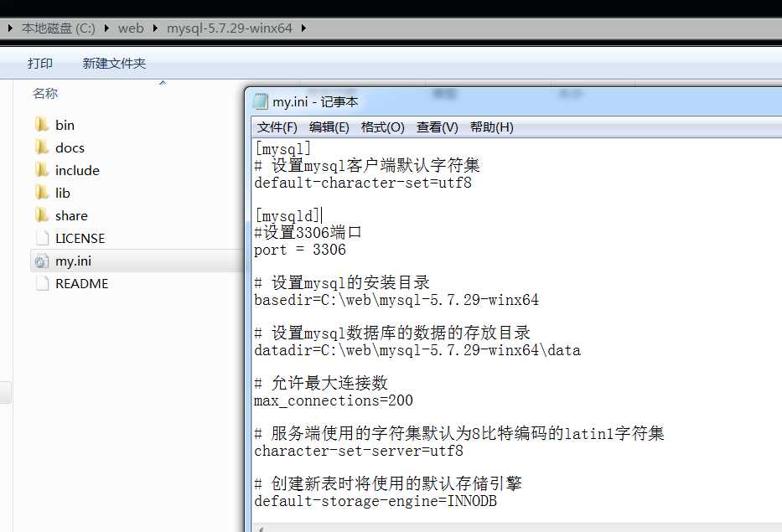The width and height of the screenshot is (782, 532).
Task: Click web in the address path
Action: pyautogui.click(x=131, y=28)
